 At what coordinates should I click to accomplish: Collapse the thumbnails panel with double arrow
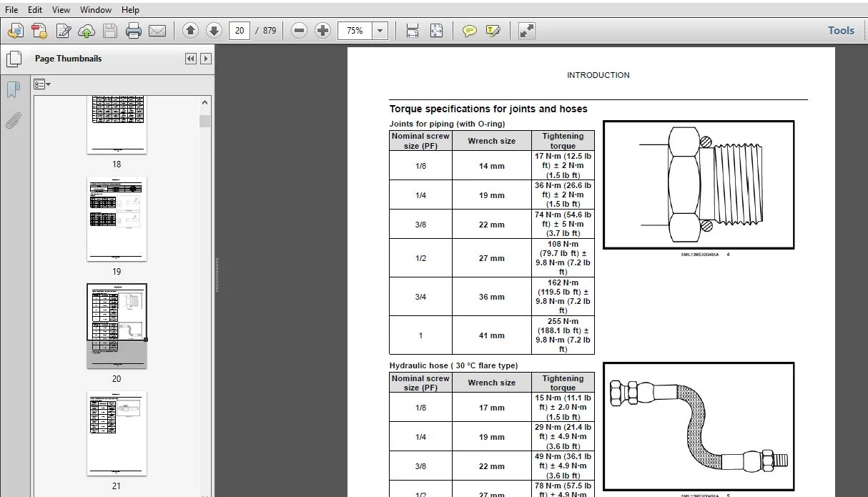(191, 59)
